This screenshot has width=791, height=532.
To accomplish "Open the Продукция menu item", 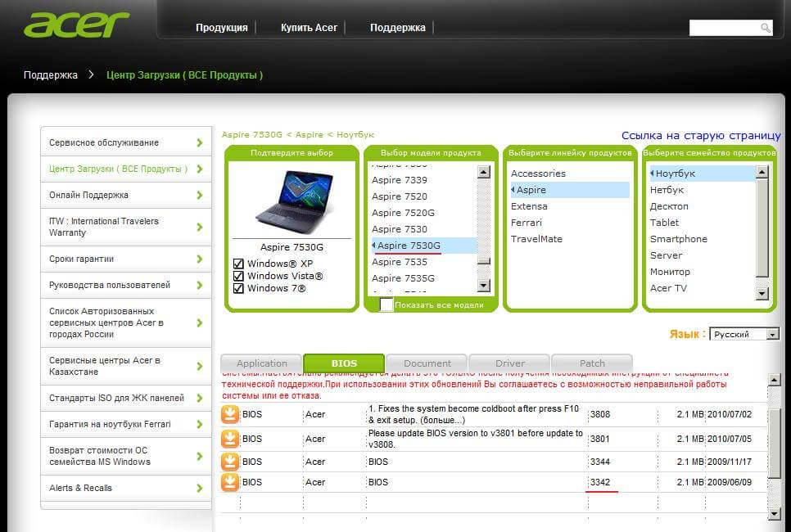I will click(x=222, y=28).
